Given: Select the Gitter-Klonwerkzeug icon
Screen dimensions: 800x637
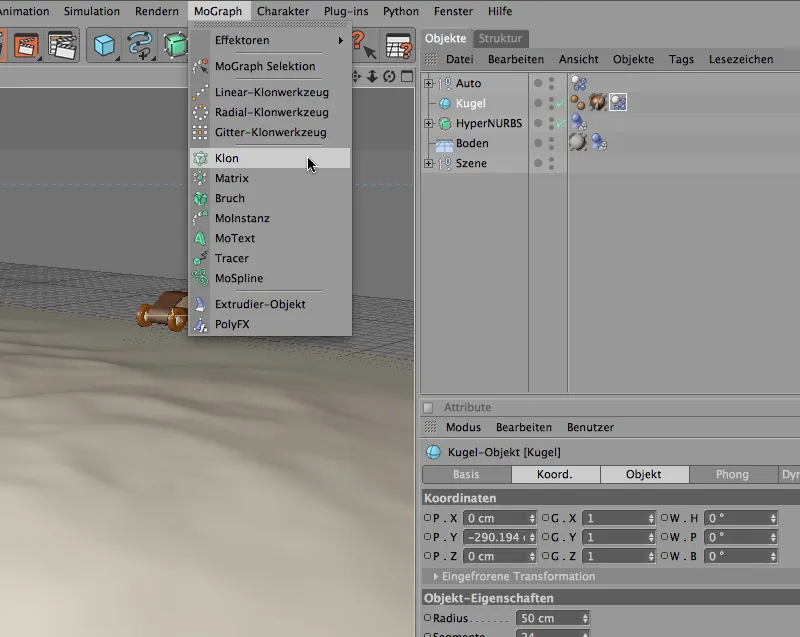Looking at the screenshot, I should click(x=201, y=132).
